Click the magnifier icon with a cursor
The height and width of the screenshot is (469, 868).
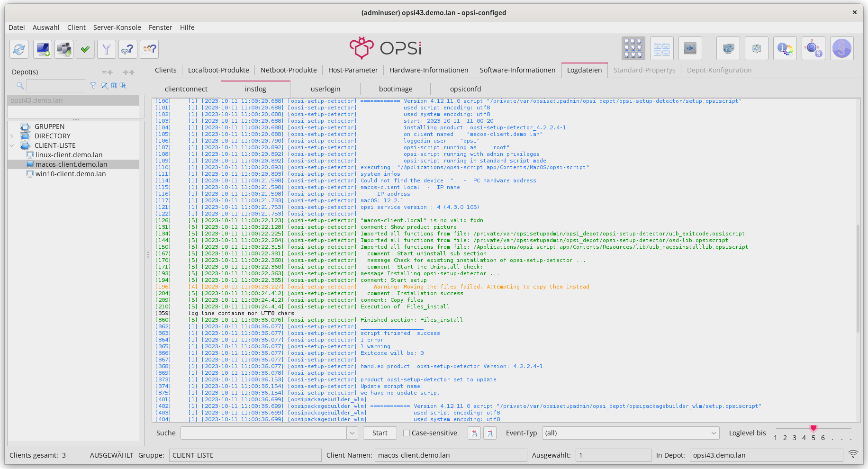[x=123, y=86]
